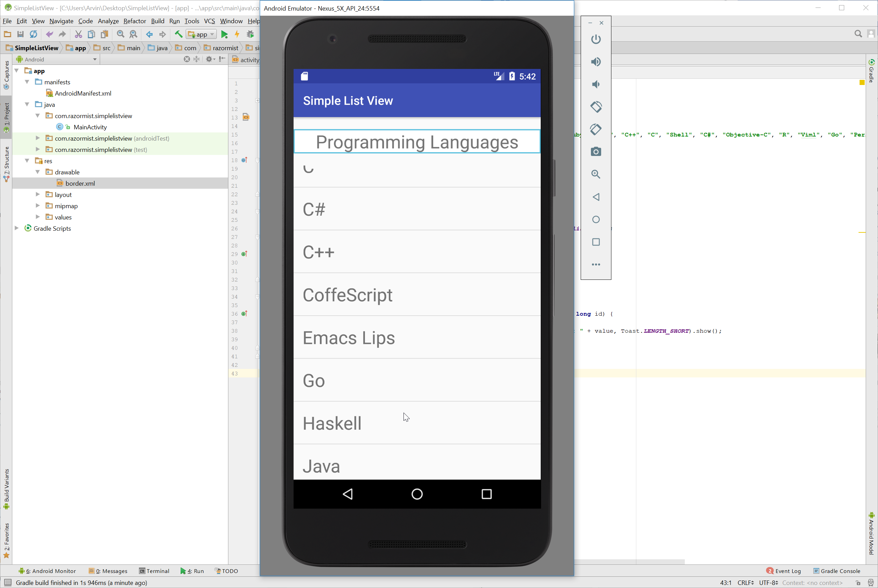Open the Refactor menu
The image size is (878, 588).
134,21
